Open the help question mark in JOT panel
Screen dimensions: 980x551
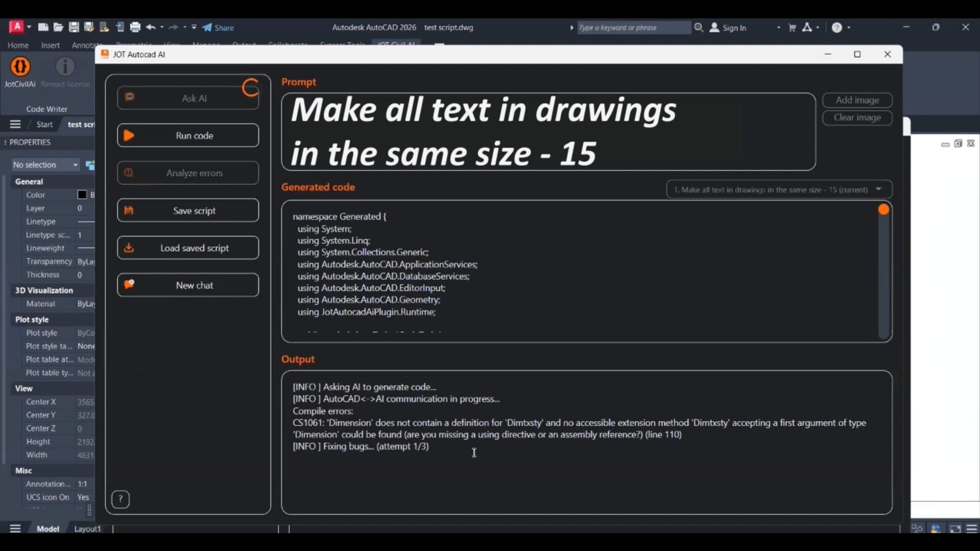121,499
